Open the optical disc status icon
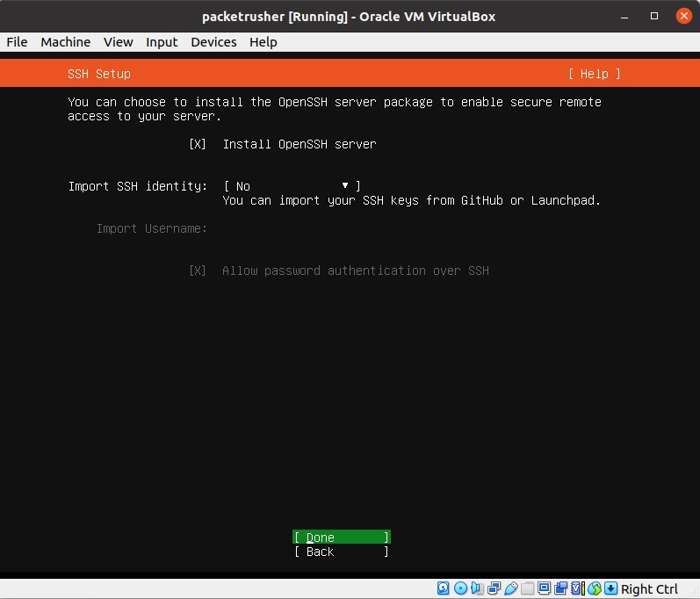The height and width of the screenshot is (599, 700). point(460,588)
